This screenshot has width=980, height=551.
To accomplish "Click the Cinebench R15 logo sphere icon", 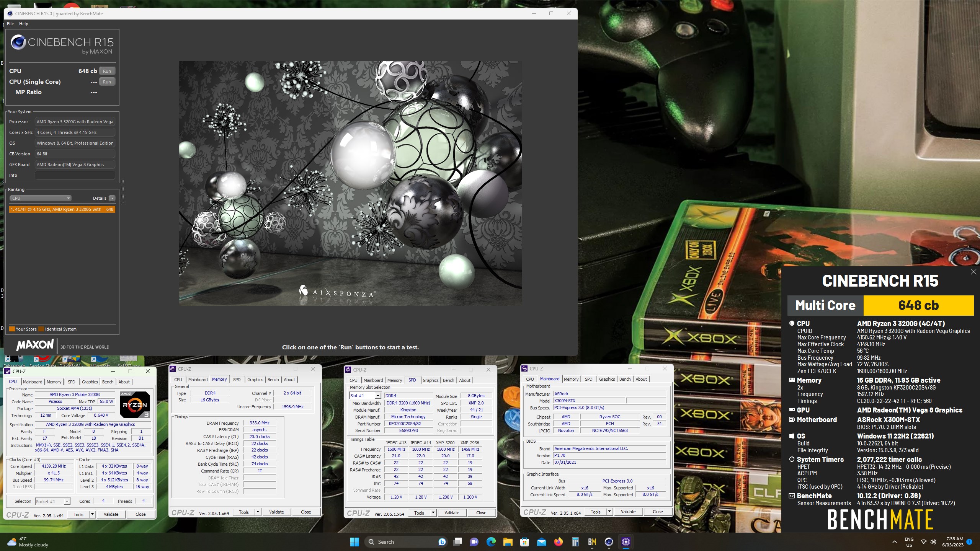I will (18, 42).
